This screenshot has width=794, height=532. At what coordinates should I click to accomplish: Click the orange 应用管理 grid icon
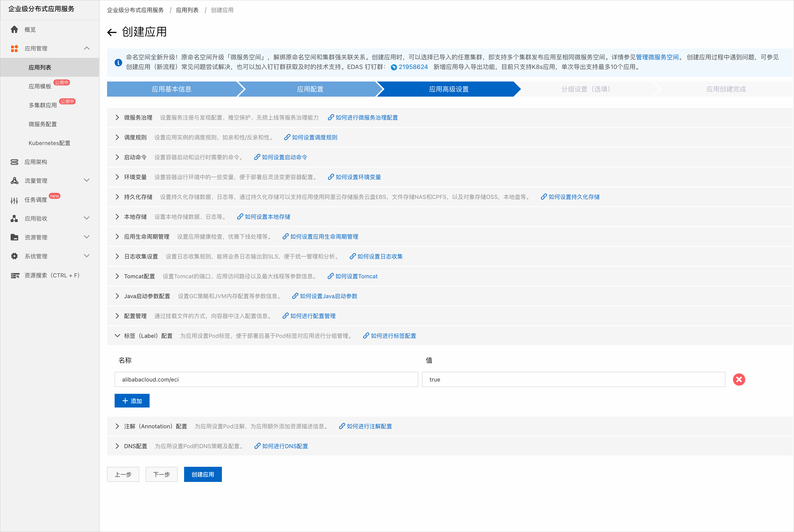click(x=14, y=48)
